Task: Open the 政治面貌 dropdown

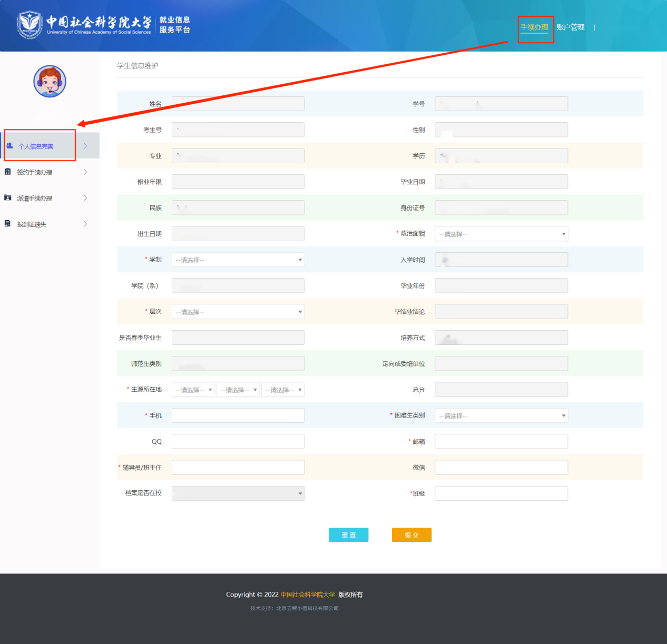Action: [x=501, y=234]
